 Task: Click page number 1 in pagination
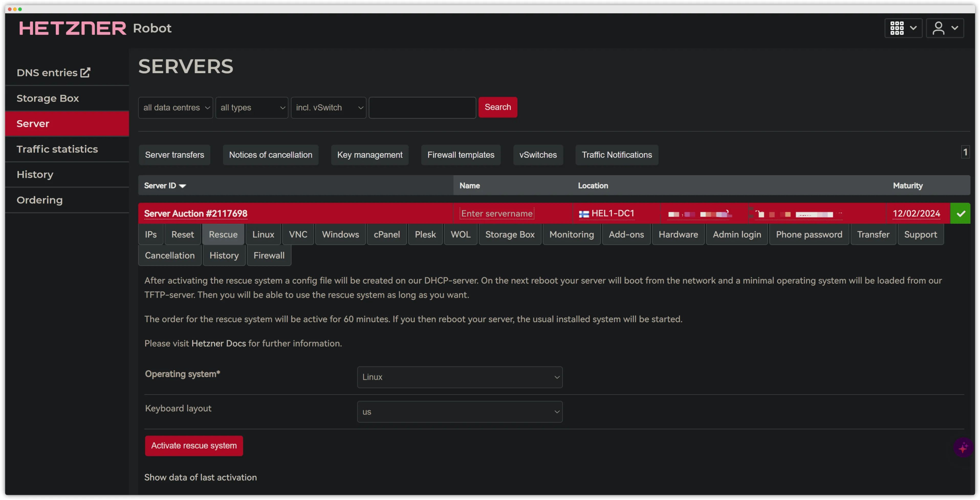point(965,152)
